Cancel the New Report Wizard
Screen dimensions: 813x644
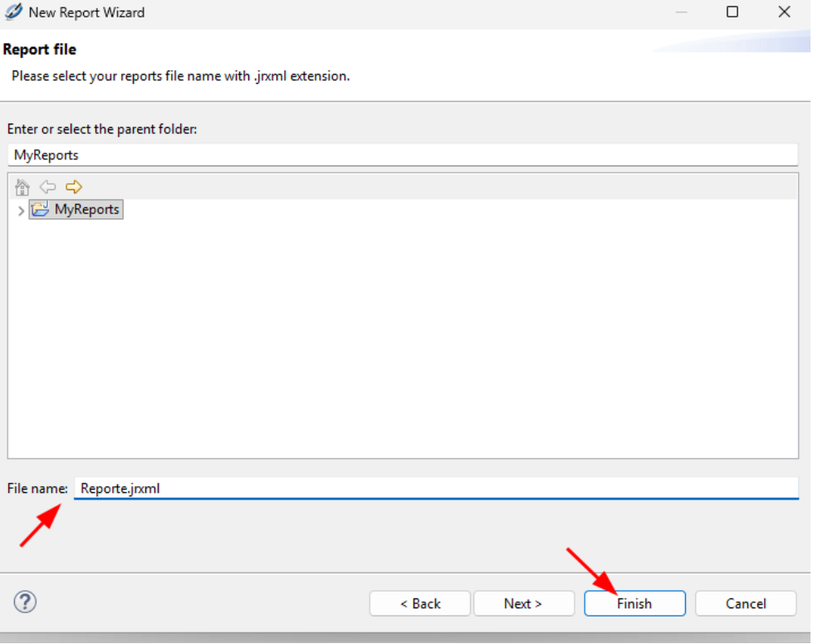click(746, 603)
